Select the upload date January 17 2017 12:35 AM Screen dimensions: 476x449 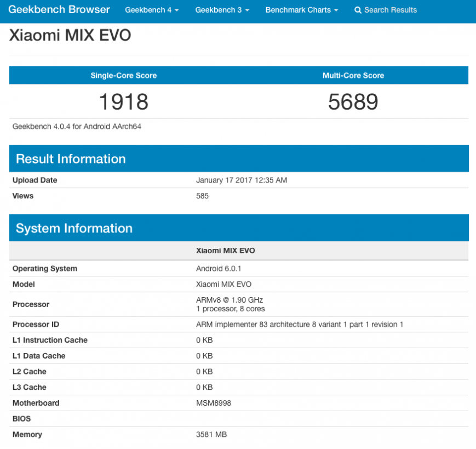pyautogui.click(x=242, y=180)
